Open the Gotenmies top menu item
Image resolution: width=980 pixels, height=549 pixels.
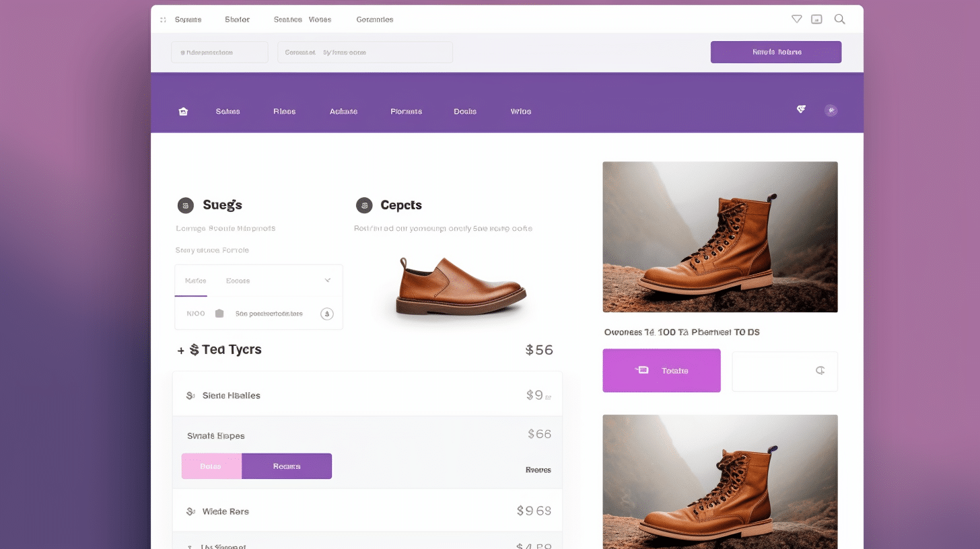(374, 20)
